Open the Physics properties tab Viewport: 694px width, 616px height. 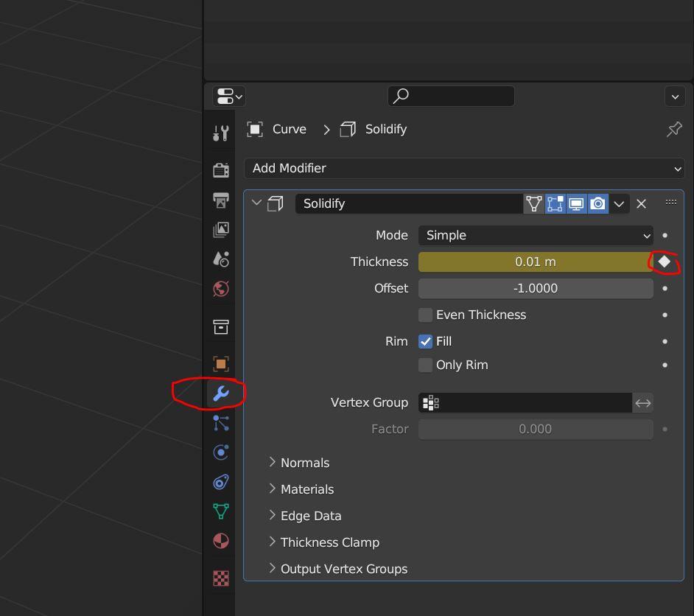click(220, 452)
